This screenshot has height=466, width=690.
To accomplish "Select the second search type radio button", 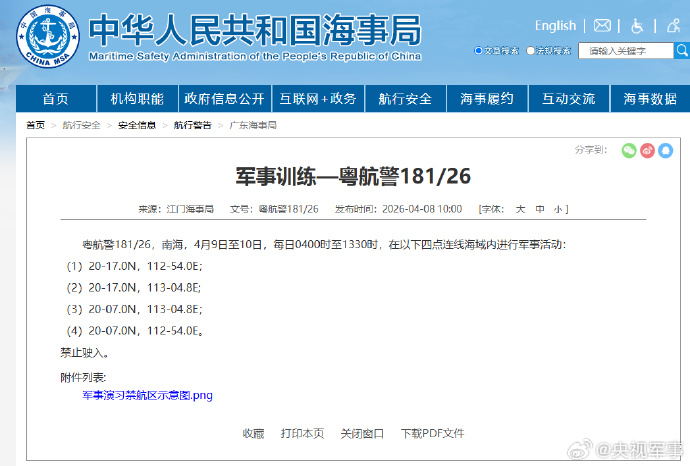I will tap(531, 50).
